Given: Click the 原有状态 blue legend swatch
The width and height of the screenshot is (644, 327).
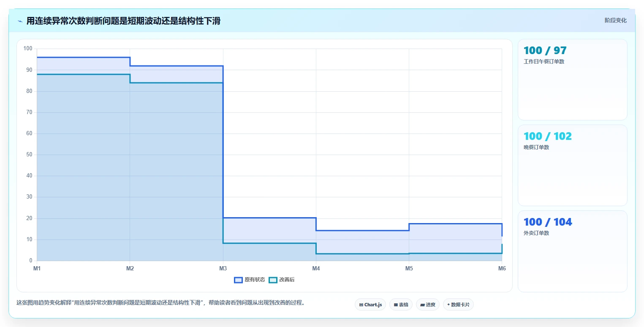Looking at the screenshot, I should coord(238,280).
